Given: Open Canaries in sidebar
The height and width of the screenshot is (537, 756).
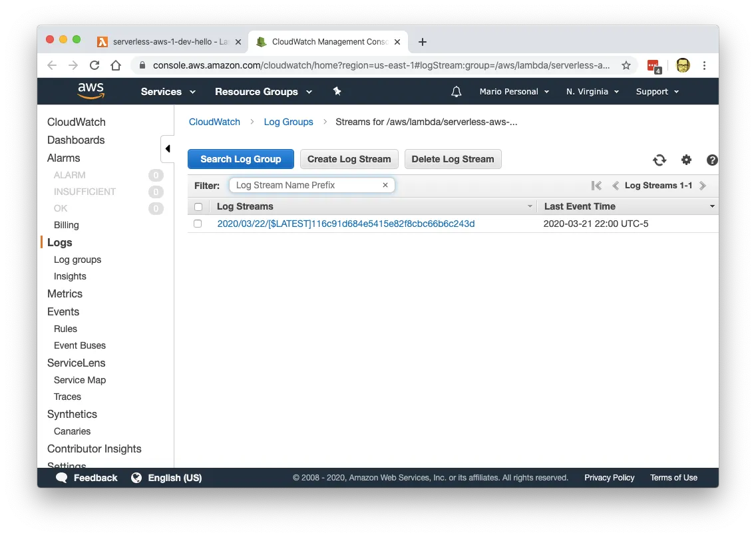Looking at the screenshot, I should point(73,431).
